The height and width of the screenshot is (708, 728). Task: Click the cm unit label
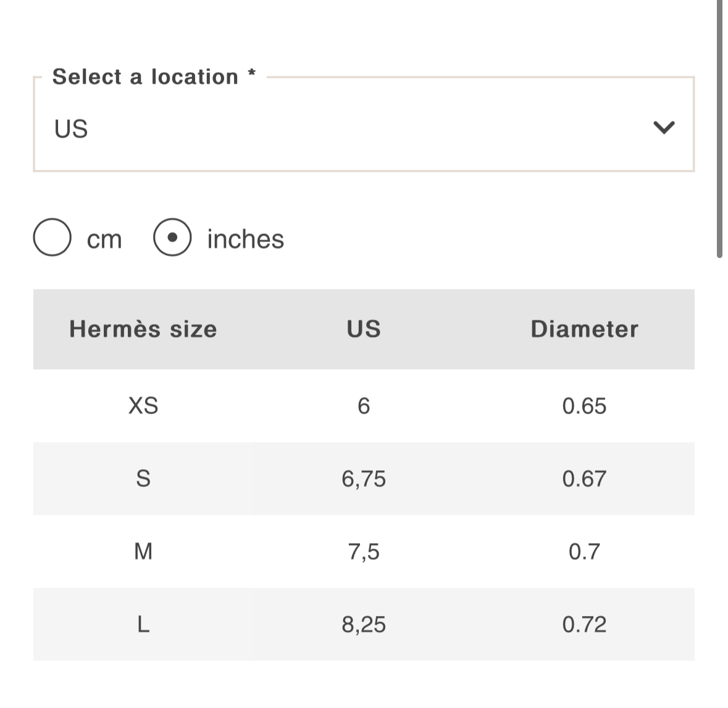(104, 239)
